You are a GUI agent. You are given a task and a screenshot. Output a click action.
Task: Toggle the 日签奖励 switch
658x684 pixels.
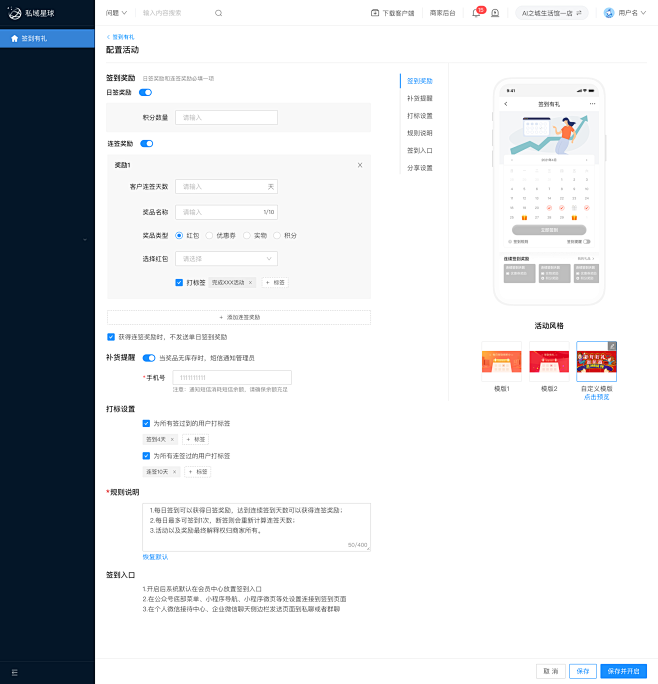(145, 92)
